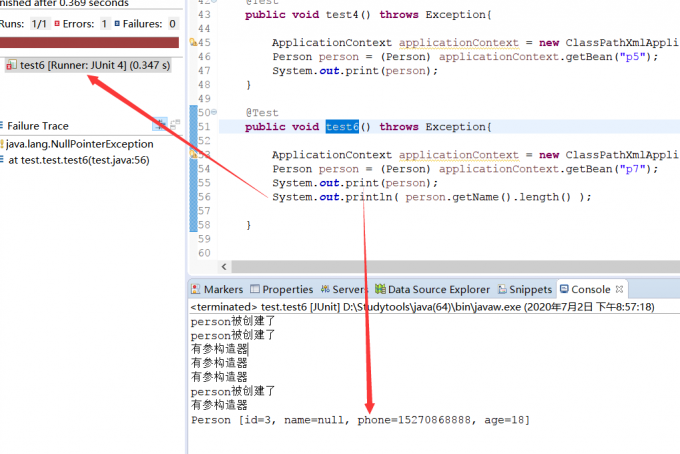Image resolution: width=680 pixels, height=454 pixels.
Task: Select the test6 JUnit runner entry
Action: (x=88, y=65)
